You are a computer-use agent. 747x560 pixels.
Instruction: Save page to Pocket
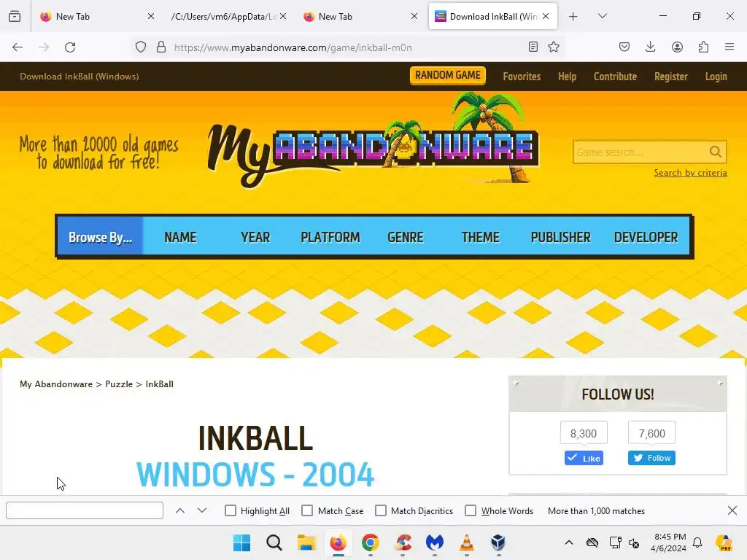[624, 47]
